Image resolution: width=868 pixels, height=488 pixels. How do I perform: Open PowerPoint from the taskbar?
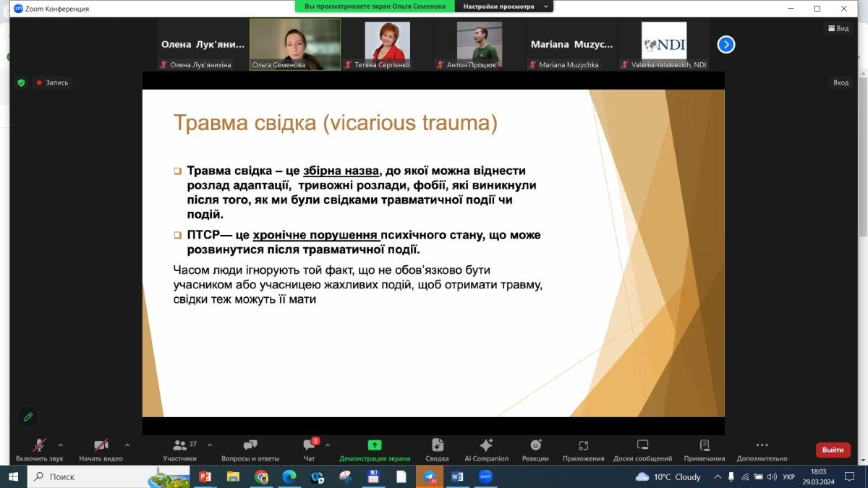click(x=205, y=476)
